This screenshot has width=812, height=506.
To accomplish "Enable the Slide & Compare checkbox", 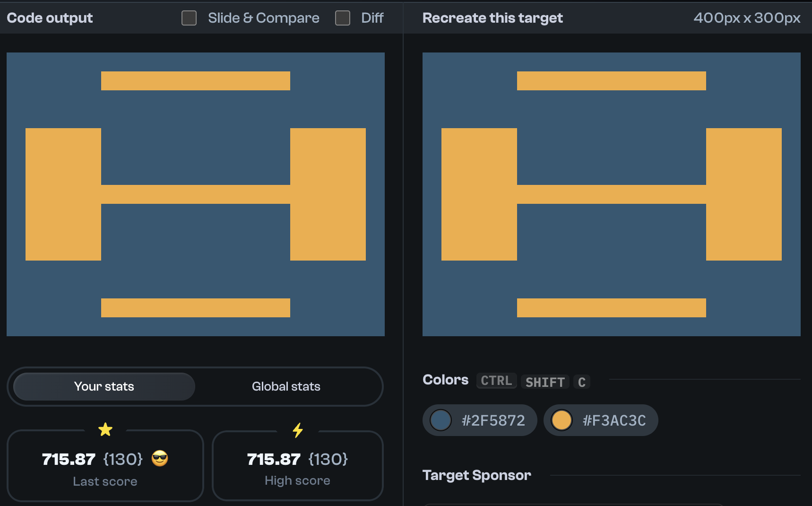I will click(x=189, y=18).
